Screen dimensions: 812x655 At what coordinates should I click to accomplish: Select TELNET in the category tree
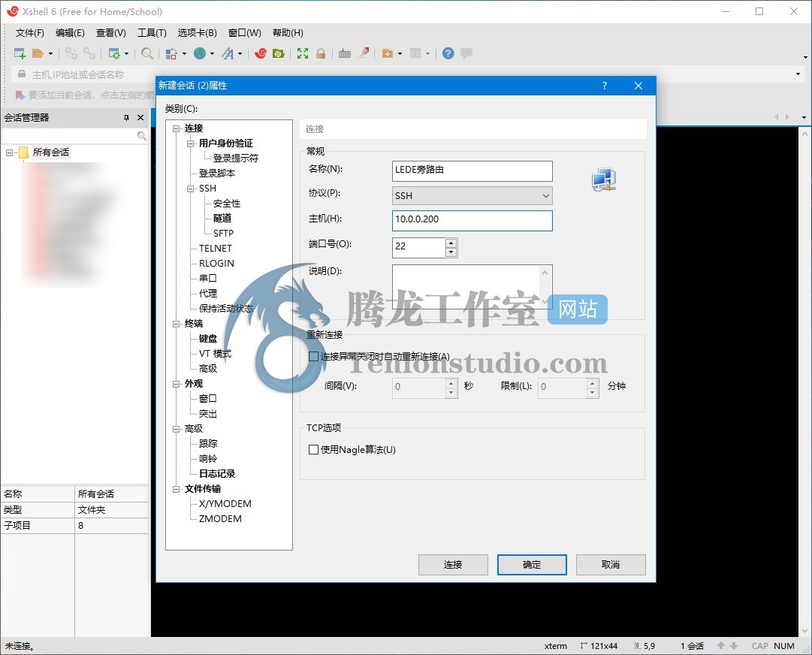[216, 249]
